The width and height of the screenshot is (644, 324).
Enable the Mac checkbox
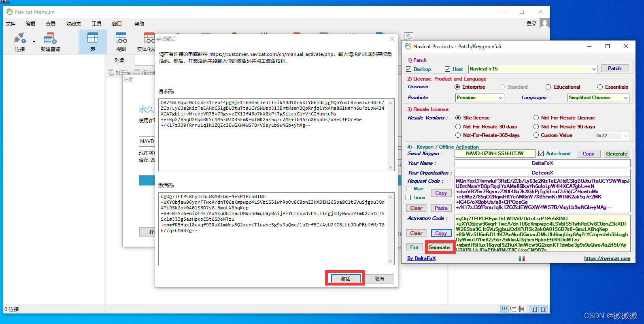(x=408, y=189)
